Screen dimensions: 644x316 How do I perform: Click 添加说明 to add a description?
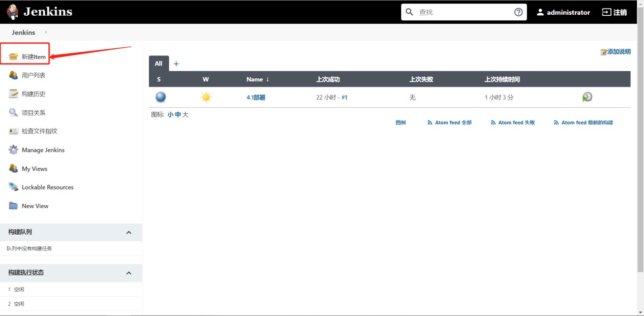click(x=619, y=51)
